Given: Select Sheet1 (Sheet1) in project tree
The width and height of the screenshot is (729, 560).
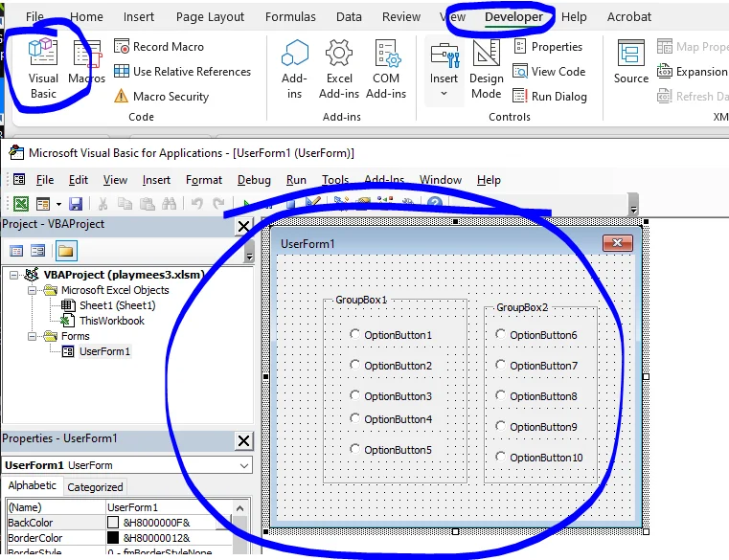Looking at the screenshot, I should tap(117, 305).
